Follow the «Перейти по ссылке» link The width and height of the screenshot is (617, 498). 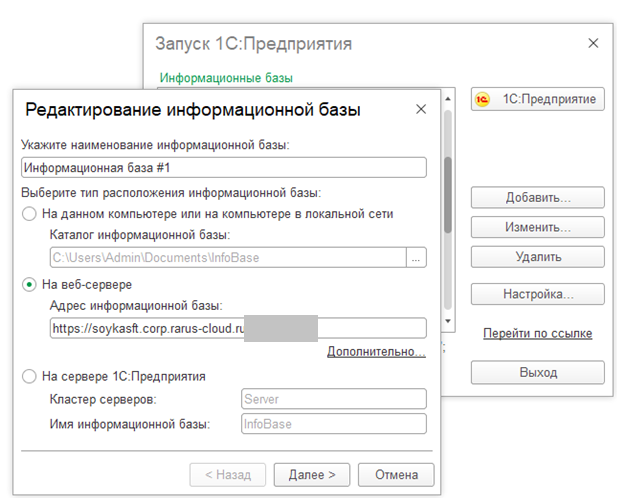click(x=537, y=333)
